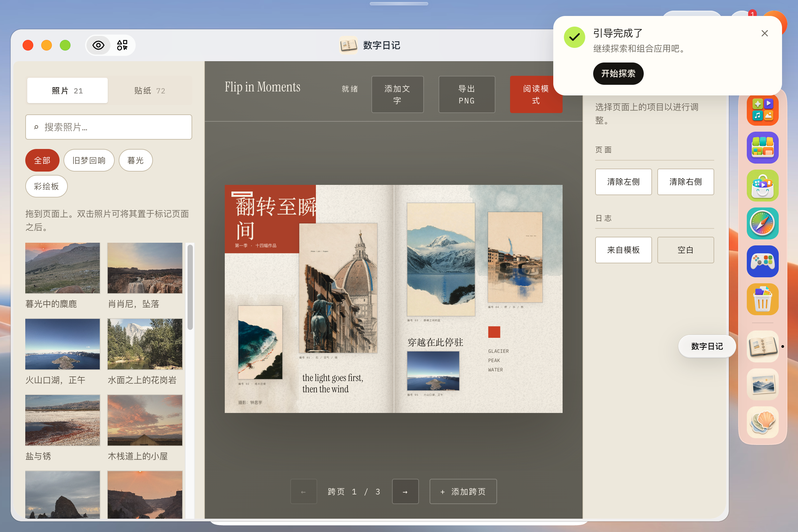The height and width of the screenshot is (532, 798).
Task: Open the seashell dock app
Action: (x=762, y=422)
